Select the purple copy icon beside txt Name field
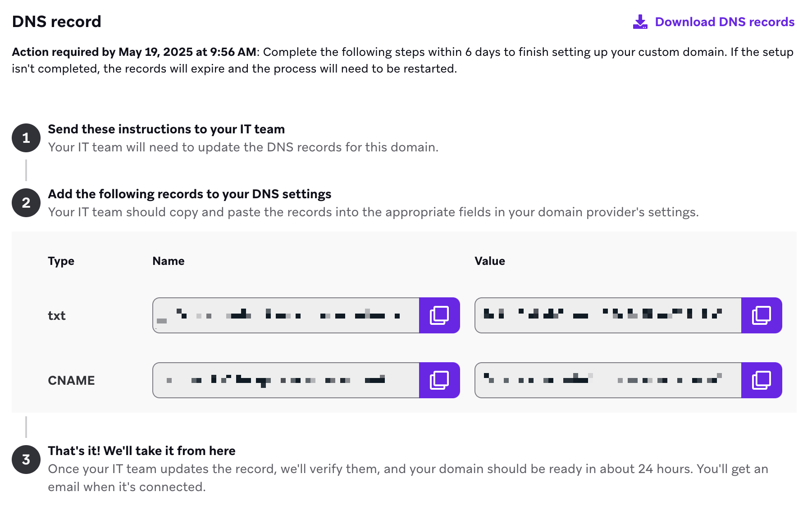 click(x=439, y=315)
